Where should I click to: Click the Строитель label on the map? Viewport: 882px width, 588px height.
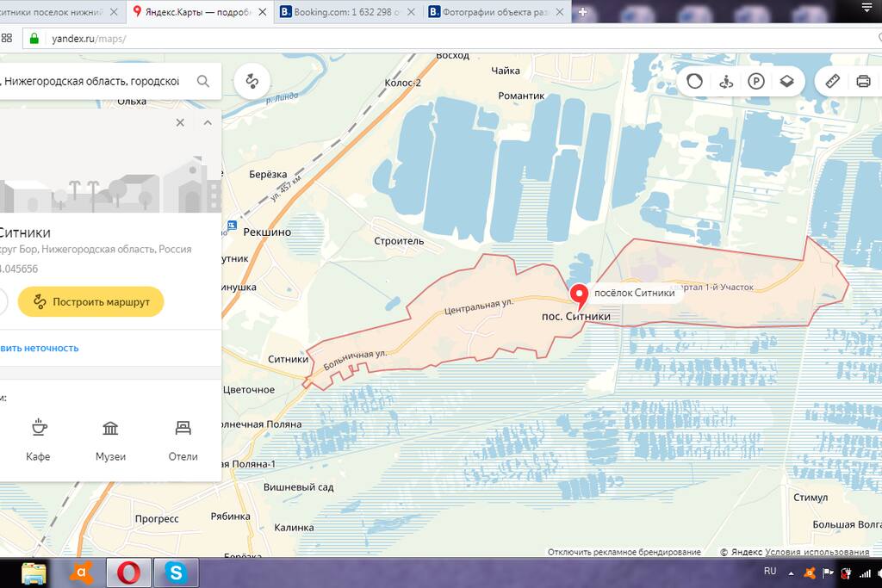(x=399, y=240)
